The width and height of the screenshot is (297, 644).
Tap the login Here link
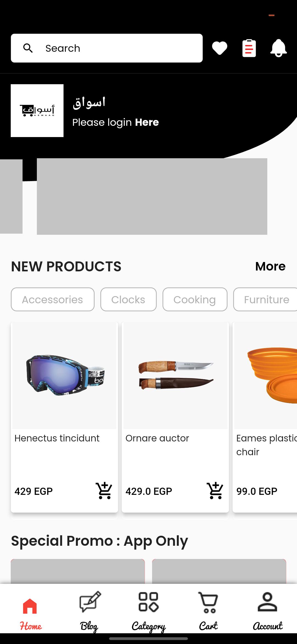coord(147,122)
